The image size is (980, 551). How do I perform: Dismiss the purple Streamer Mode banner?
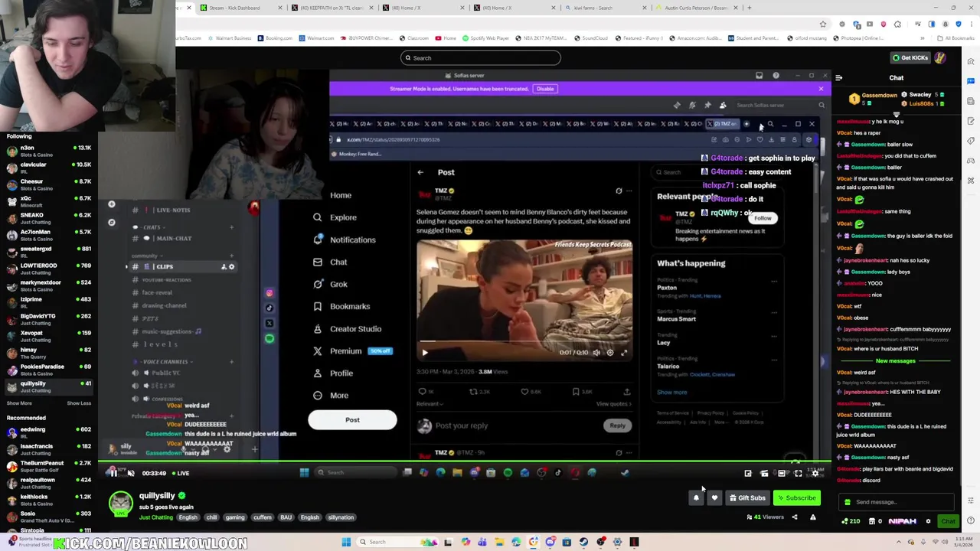[x=821, y=89]
